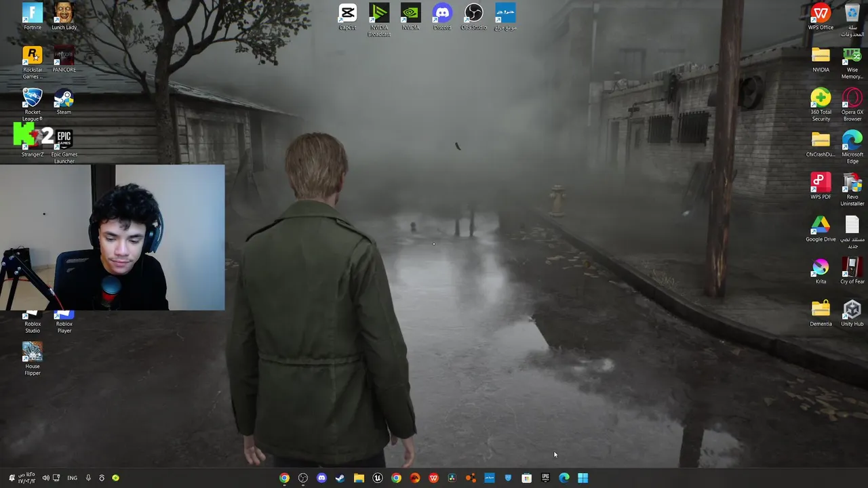Open Steam from the taskbar
868x488 pixels.
point(340,478)
